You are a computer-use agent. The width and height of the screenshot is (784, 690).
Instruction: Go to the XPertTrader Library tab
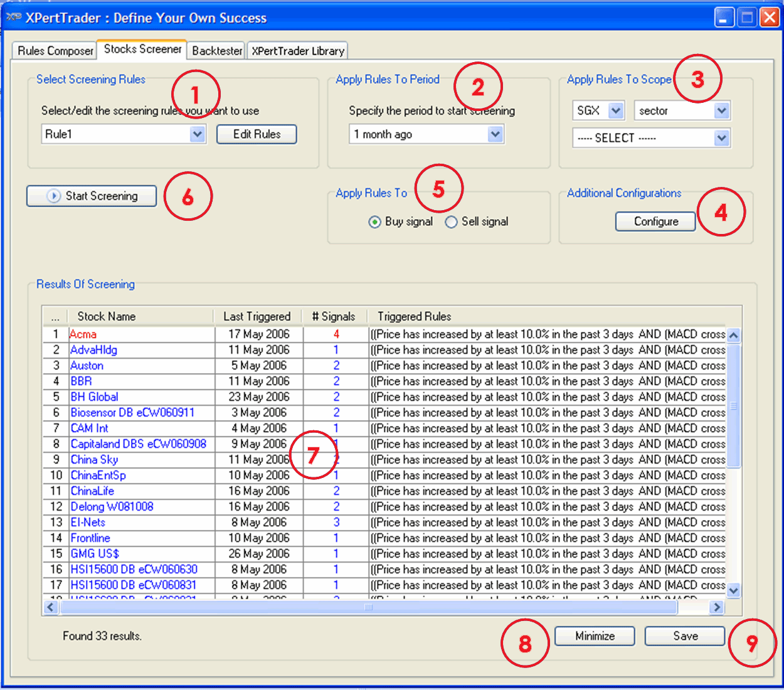pos(298,51)
